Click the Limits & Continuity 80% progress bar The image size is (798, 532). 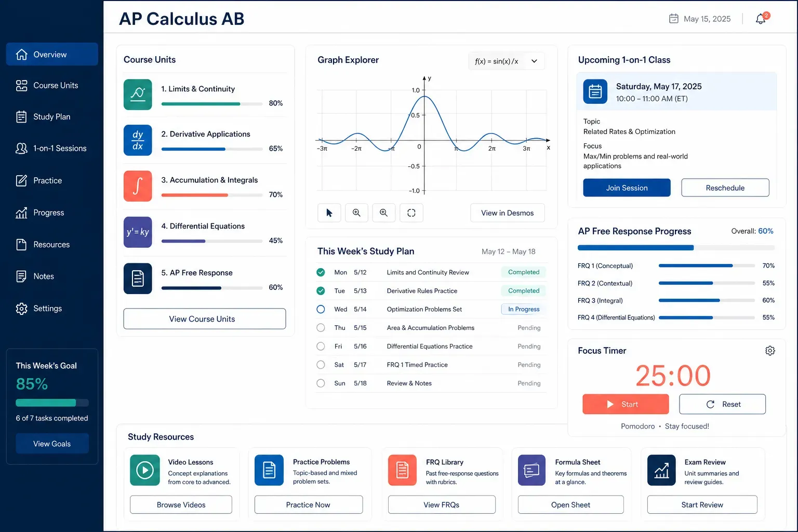[x=212, y=104]
